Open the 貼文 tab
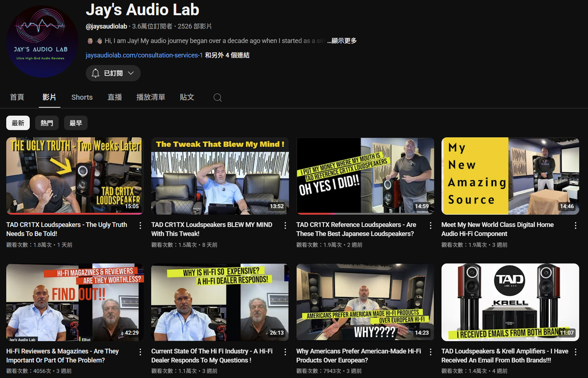The height and width of the screenshot is (378, 588). 187,97
